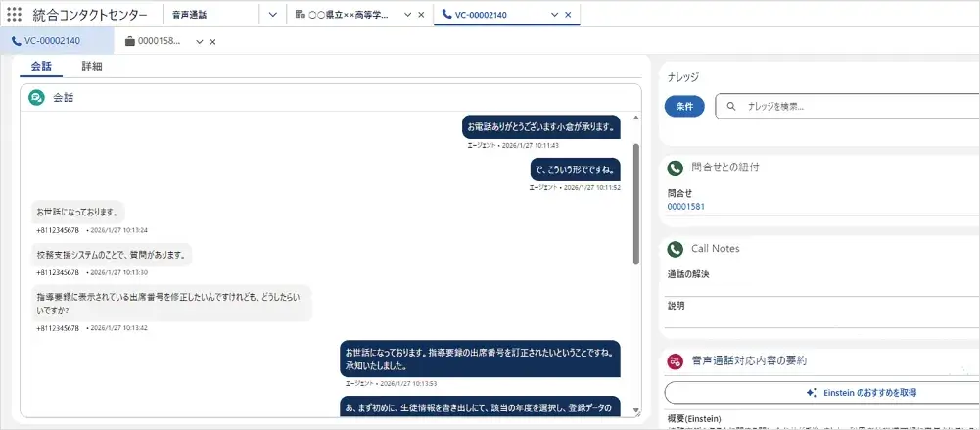Click the briefcase icon on the 0000158 subtab

click(130, 42)
